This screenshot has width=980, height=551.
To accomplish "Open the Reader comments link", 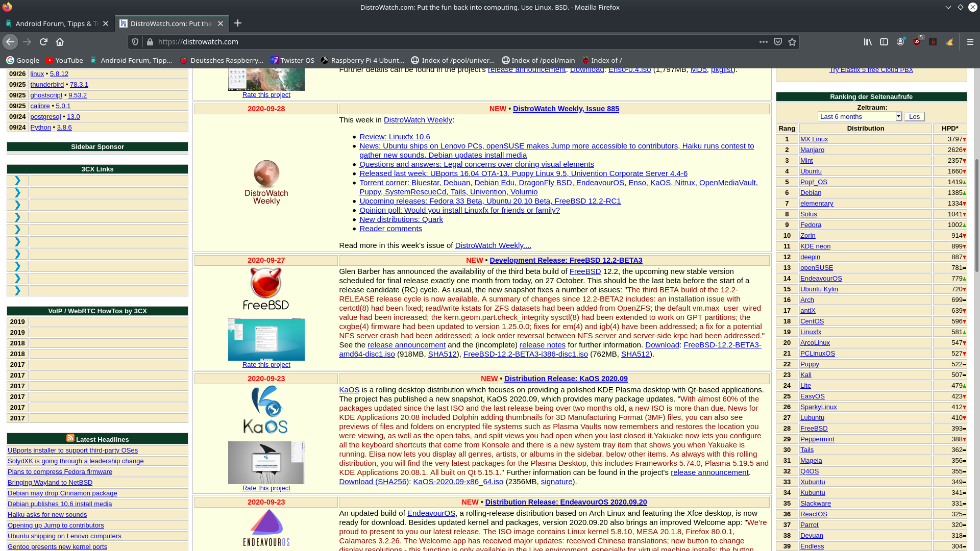I will 390,229.
